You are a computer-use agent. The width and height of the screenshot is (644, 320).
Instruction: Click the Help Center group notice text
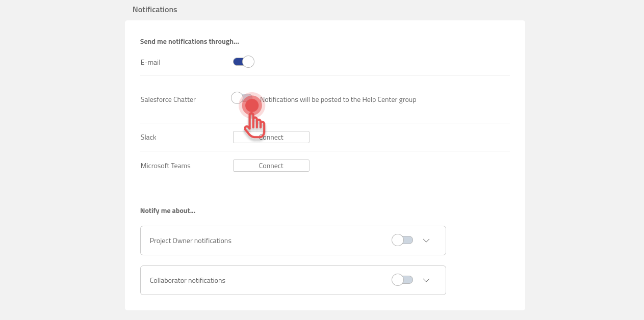tap(338, 99)
